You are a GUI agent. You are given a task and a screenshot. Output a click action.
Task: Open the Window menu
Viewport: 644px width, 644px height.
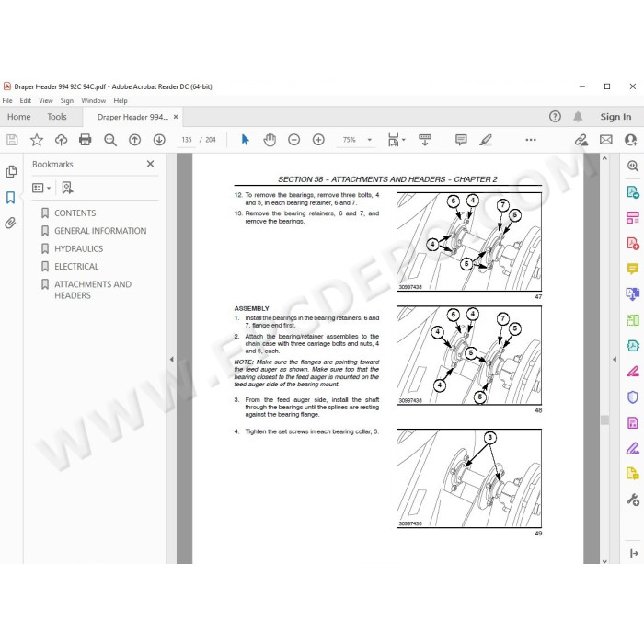coord(93,100)
